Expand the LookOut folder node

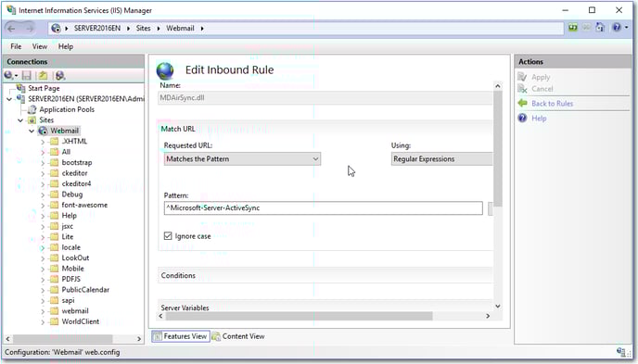[43, 258]
